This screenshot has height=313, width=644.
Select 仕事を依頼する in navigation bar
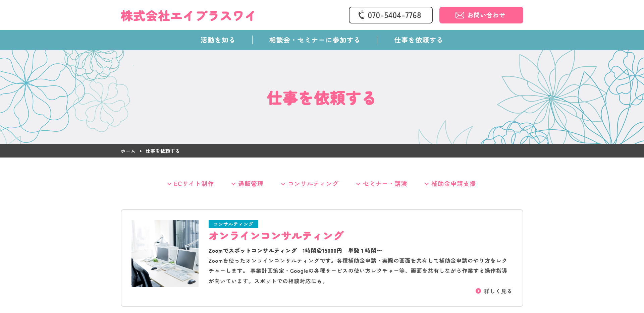coord(418,40)
